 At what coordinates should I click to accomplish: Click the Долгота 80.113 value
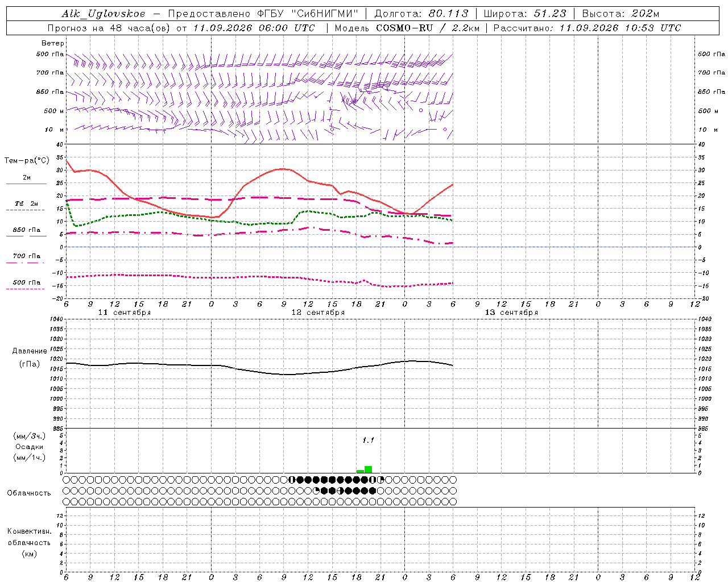(x=449, y=14)
